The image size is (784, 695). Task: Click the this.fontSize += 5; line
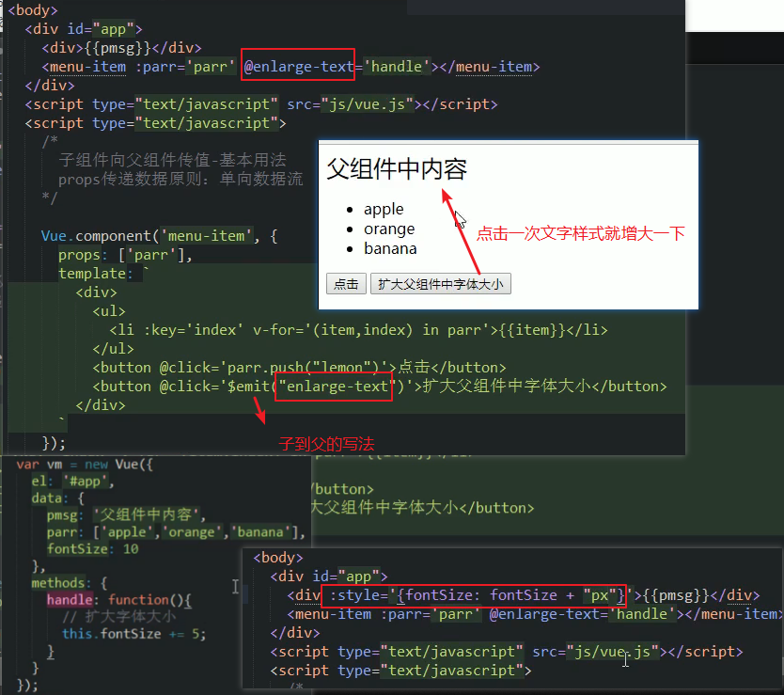pos(133,634)
